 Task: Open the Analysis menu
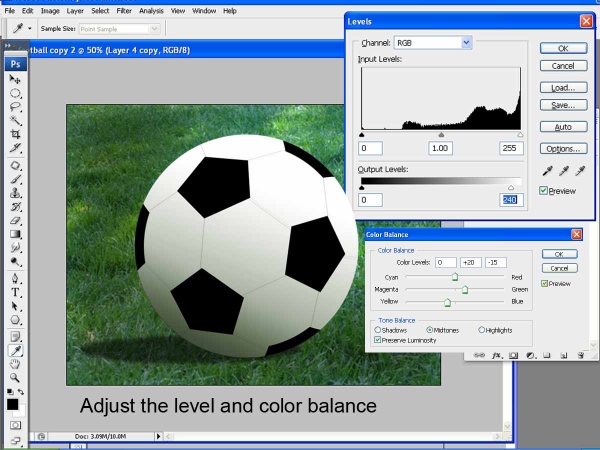click(151, 11)
